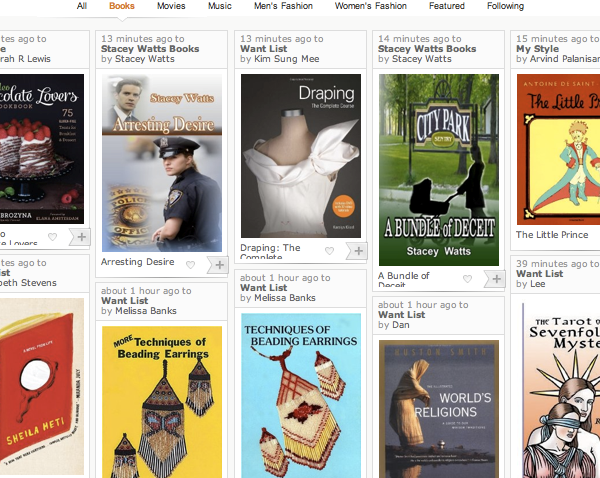The image size is (600, 478).
Task: Visit the Stevens profile above Sheila Heti book
Action: click(x=28, y=283)
